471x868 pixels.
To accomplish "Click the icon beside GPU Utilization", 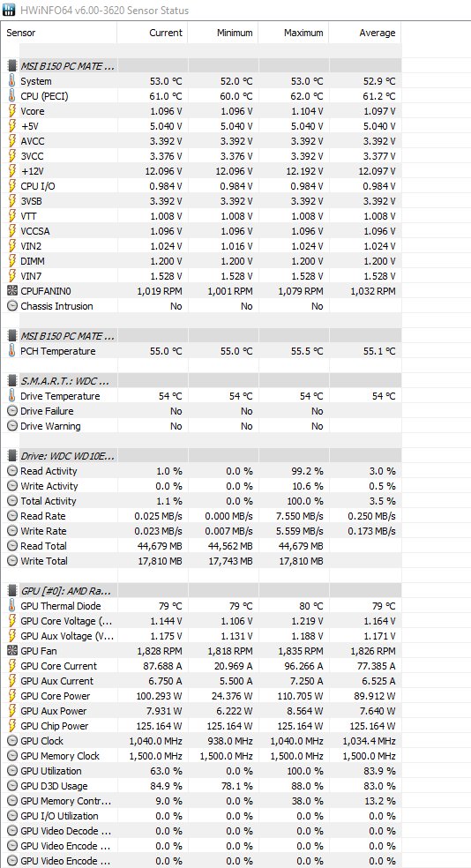I will (x=12, y=771).
